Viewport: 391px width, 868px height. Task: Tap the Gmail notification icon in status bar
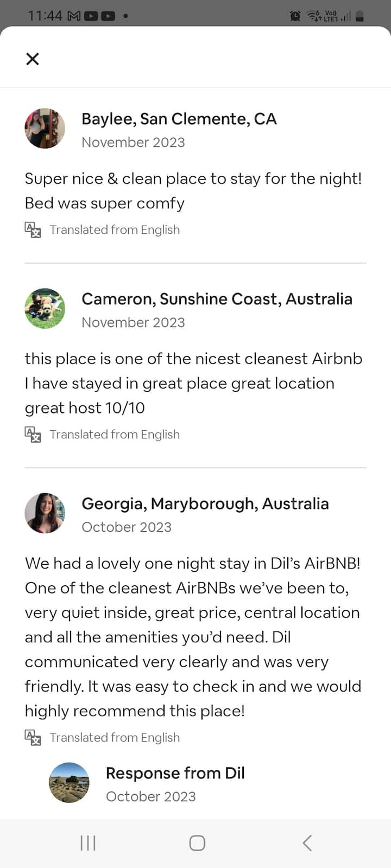[x=74, y=16]
